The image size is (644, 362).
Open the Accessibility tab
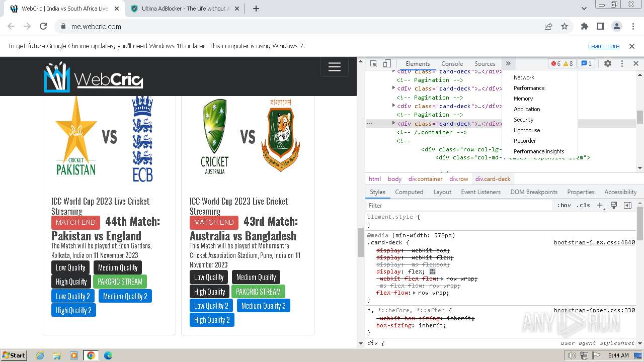[620, 192]
